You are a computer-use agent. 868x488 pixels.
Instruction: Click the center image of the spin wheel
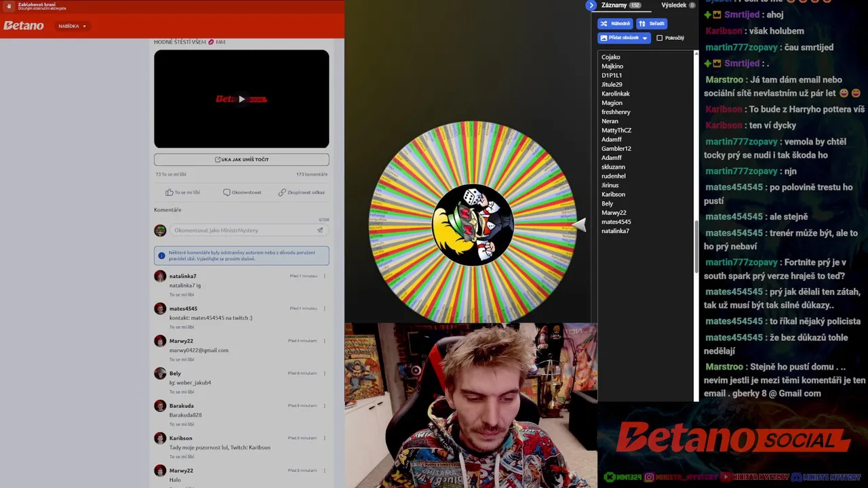(473, 224)
